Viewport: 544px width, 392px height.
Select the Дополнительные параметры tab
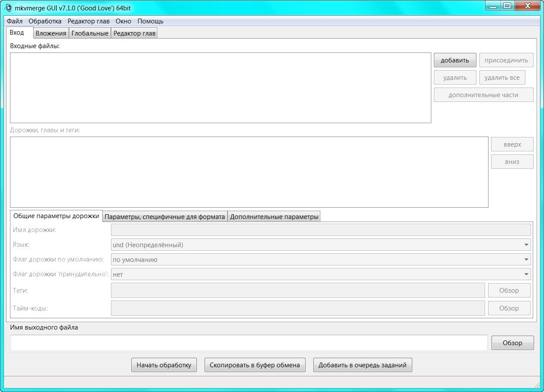pos(274,217)
